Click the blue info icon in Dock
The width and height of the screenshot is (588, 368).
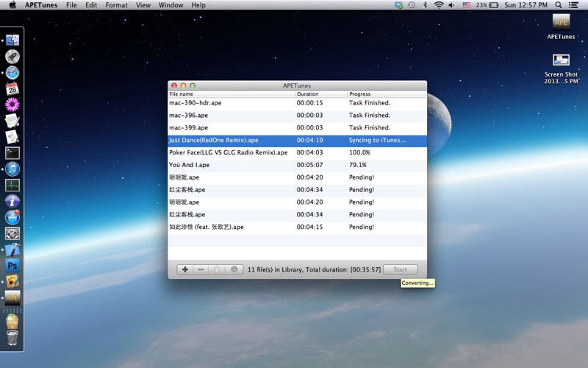coord(12,201)
